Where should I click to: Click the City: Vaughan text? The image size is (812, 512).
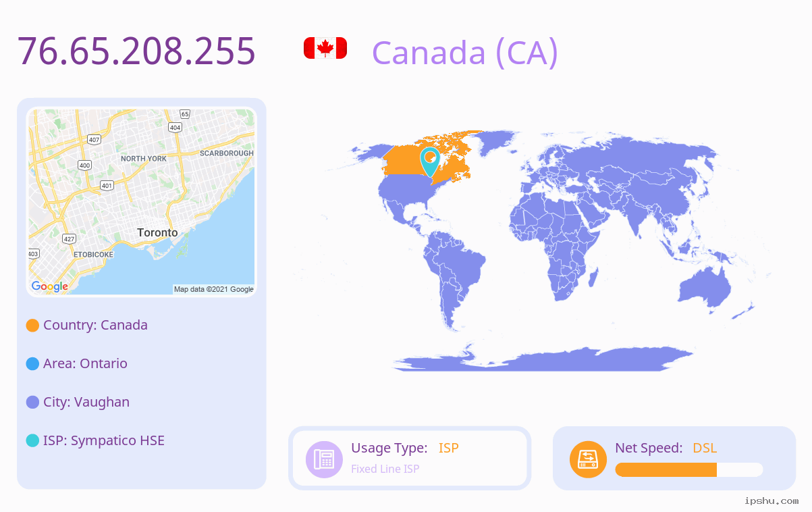(86, 402)
